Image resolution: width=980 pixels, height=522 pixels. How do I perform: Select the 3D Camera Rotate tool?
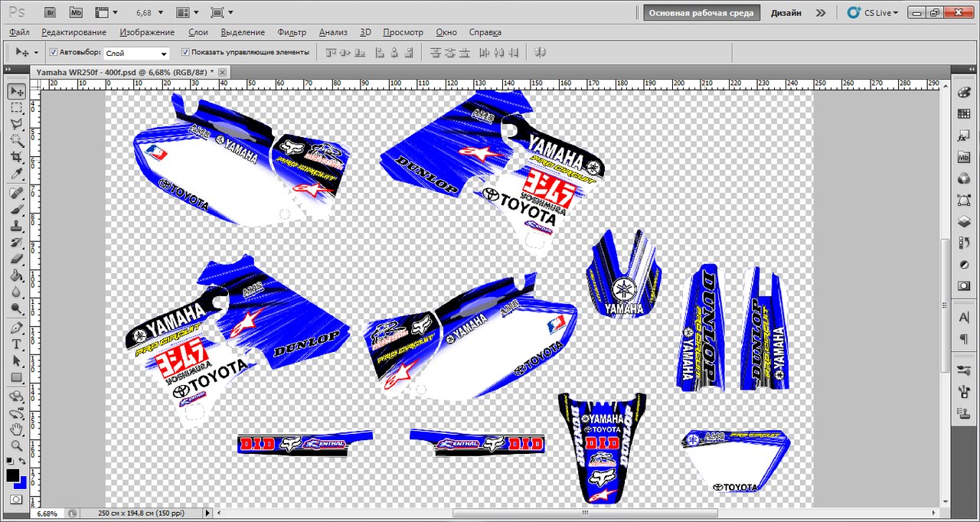coord(16,413)
